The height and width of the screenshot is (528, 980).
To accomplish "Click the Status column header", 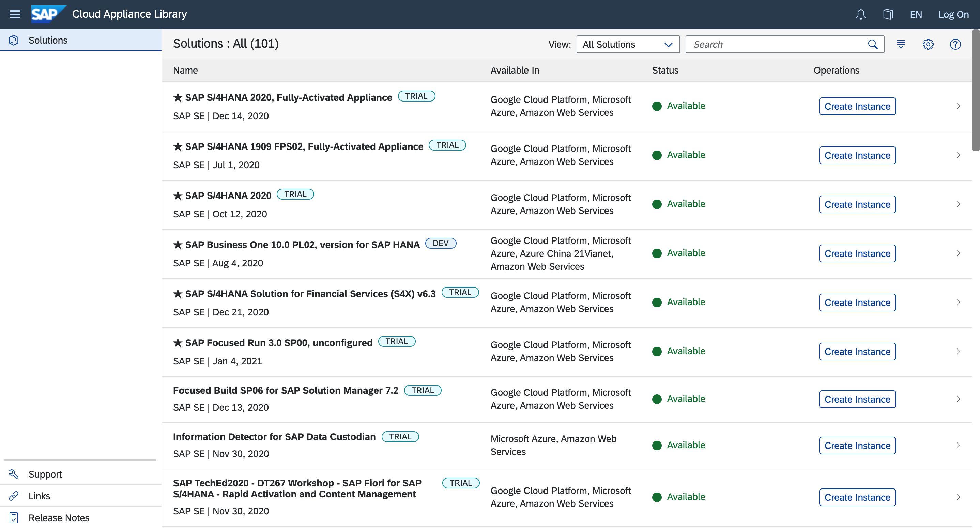I will (x=665, y=71).
